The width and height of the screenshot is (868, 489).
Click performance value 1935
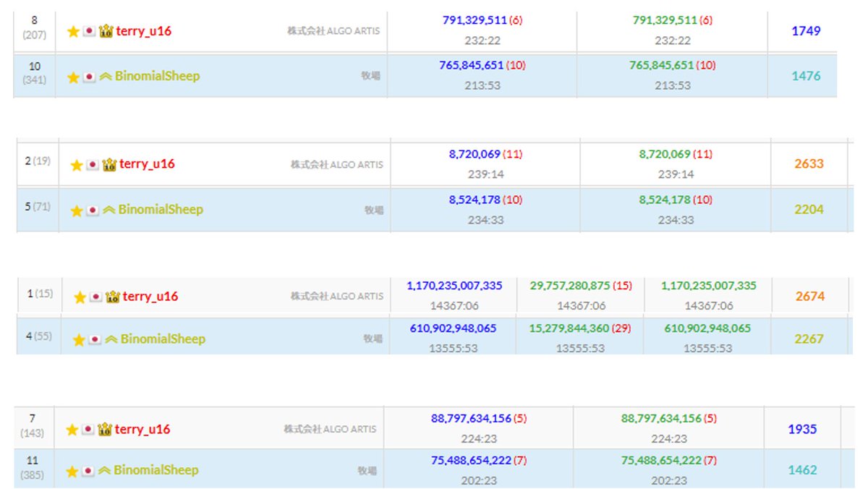802,430
